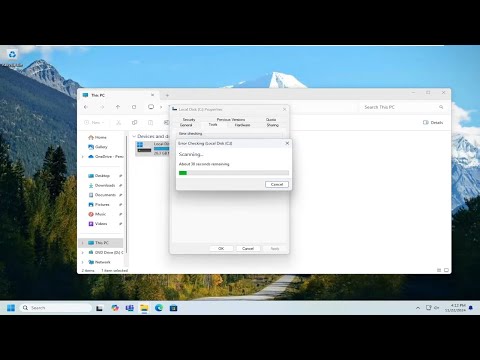Select DVD Drive in the navigation pane

105,253
